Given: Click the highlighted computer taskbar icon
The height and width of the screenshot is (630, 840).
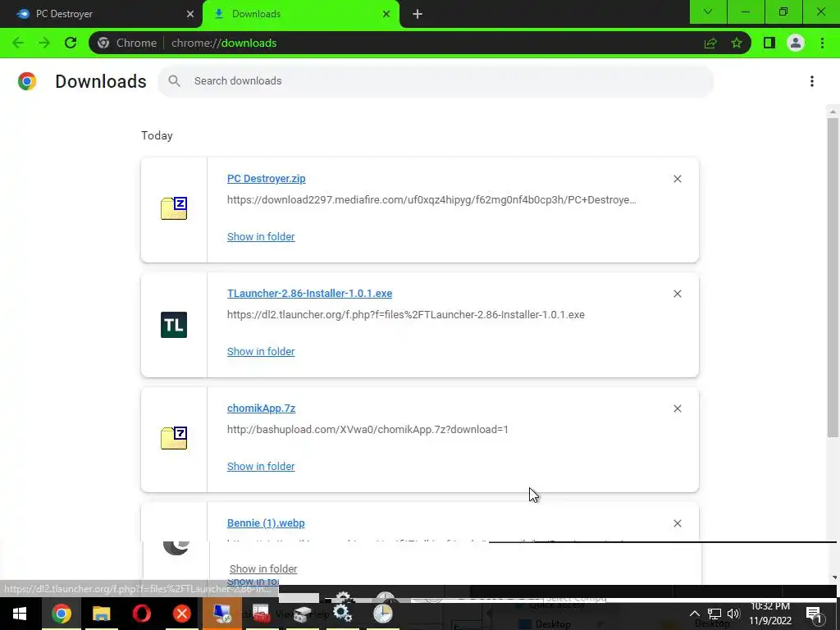Looking at the screenshot, I should [x=221, y=614].
